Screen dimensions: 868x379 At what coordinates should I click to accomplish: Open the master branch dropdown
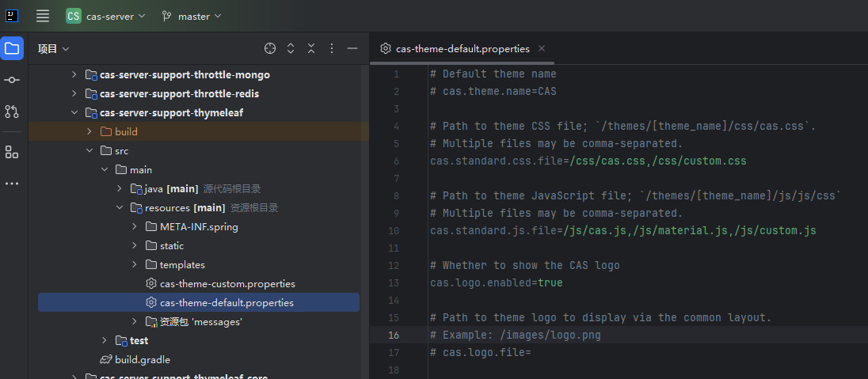tap(191, 16)
